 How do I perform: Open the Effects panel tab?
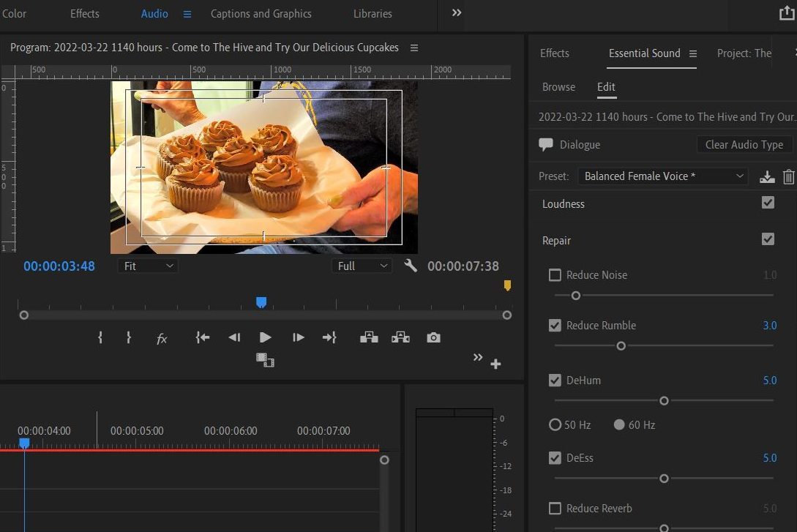tap(555, 53)
